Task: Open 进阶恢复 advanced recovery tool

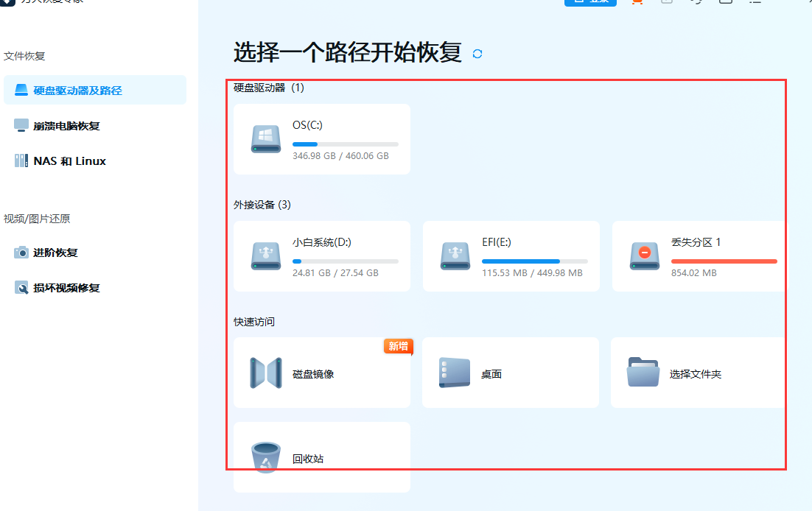Action: pos(21,253)
